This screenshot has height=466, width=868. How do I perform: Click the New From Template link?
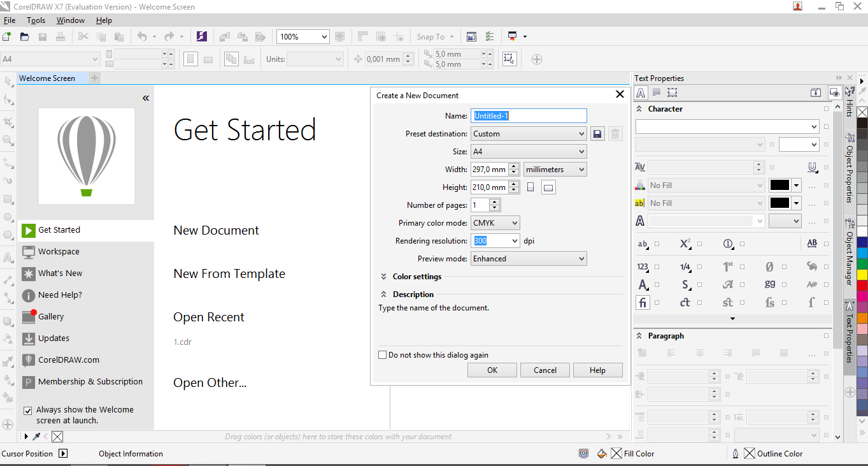click(229, 273)
